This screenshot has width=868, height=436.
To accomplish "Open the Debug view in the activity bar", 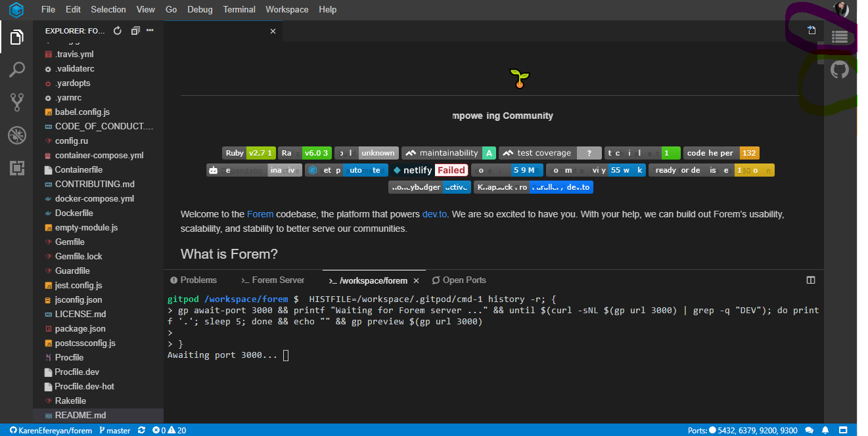I will pos(16,135).
